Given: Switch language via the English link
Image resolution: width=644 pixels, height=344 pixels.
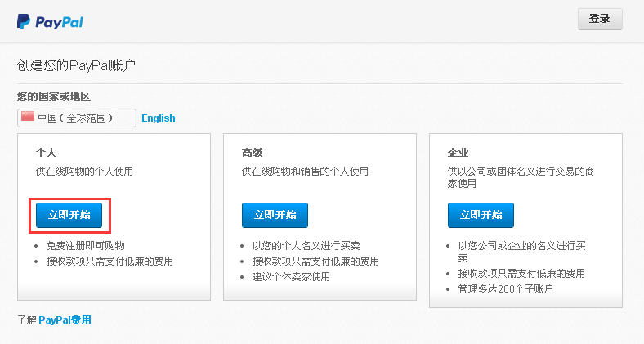Looking at the screenshot, I should 159,118.
